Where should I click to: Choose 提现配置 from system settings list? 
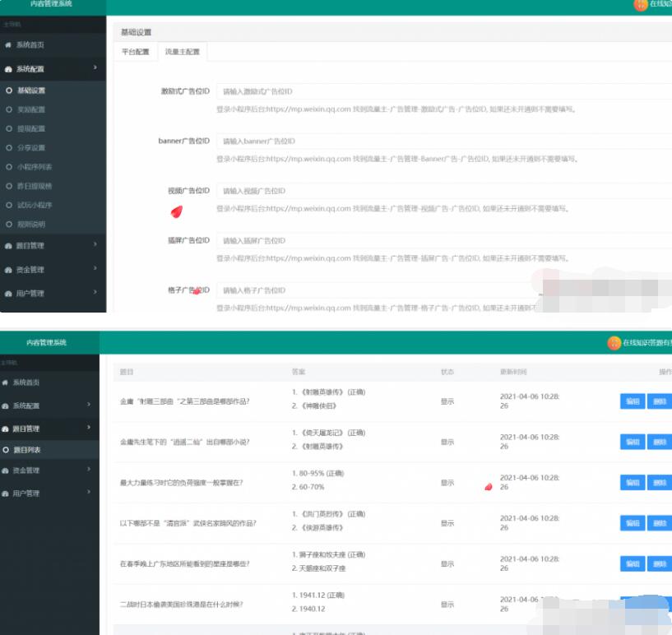click(8, 128)
